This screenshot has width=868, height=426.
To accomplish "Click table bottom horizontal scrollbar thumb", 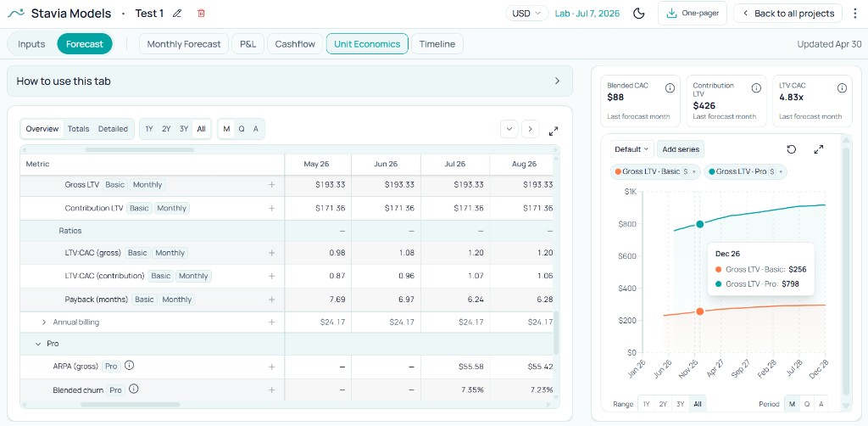I will (x=130, y=405).
